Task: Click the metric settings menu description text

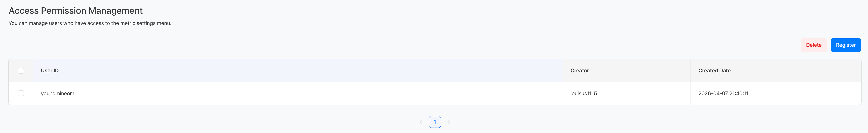Action: tap(90, 23)
